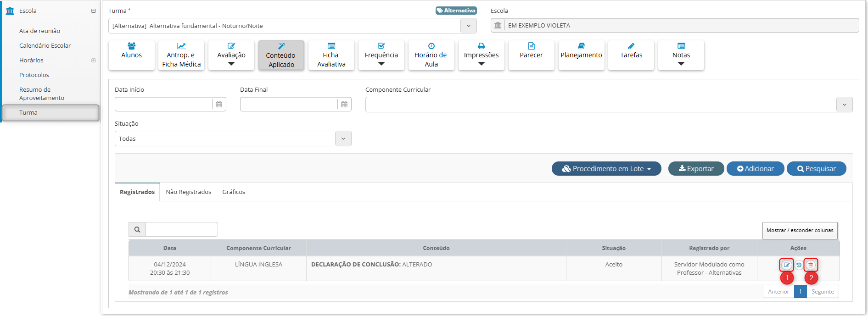868x316 pixels.
Task: Open Calendário Escolar from sidebar
Action: [x=45, y=45]
